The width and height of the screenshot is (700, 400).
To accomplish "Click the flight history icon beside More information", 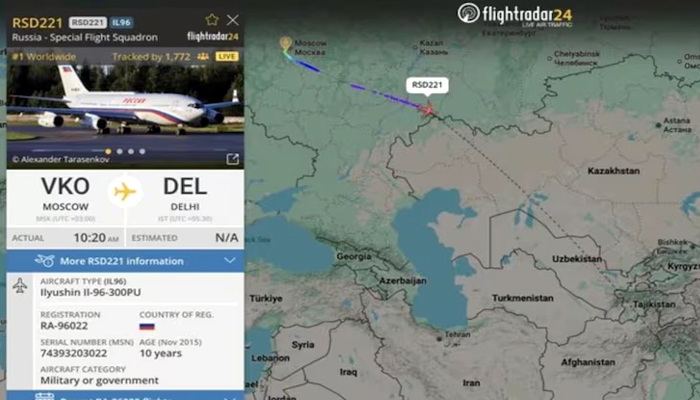I will 45,261.
